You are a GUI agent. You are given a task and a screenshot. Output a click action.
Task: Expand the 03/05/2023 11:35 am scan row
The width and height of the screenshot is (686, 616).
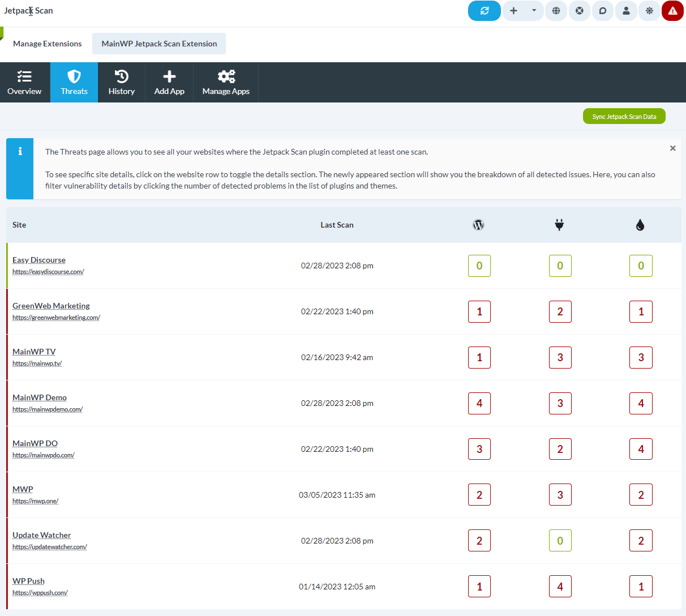point(344,495)
